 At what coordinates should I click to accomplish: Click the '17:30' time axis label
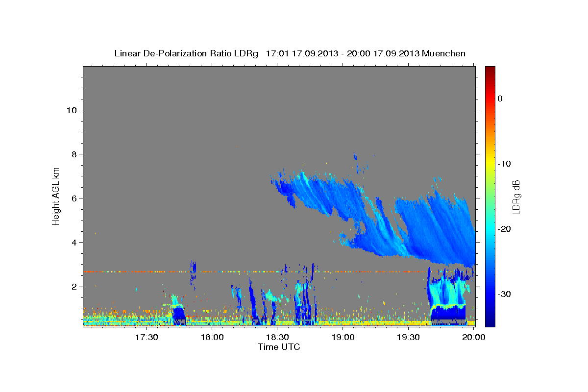coord(147,337)
